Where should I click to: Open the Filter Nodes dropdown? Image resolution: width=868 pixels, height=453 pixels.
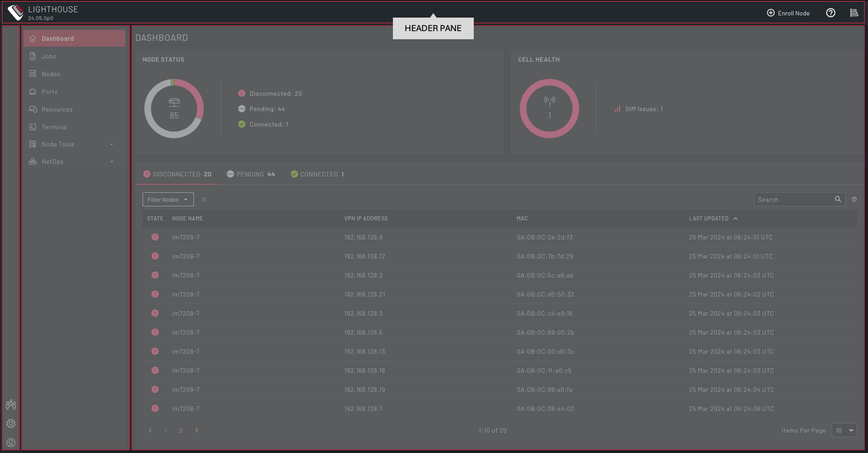pos(168,199)
